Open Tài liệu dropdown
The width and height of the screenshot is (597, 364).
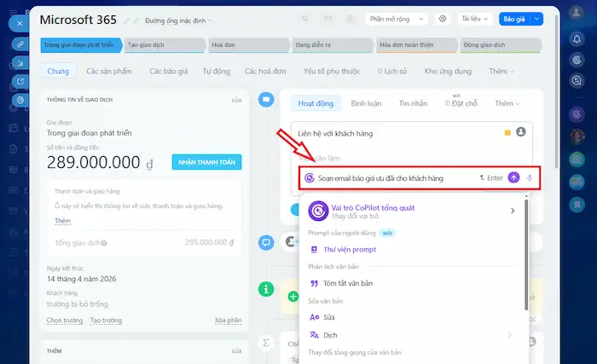[x=474, y=19]
